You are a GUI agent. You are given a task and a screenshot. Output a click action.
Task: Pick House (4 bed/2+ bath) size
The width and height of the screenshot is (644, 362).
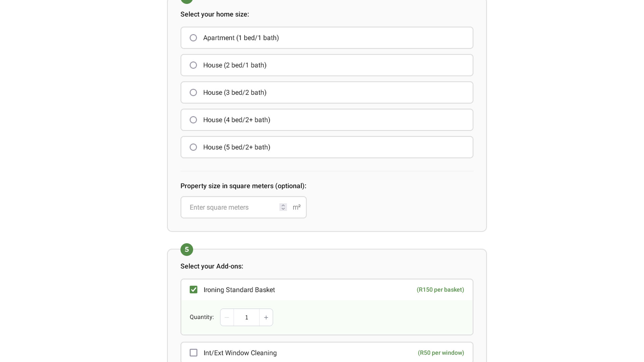(x=193, y=120)
